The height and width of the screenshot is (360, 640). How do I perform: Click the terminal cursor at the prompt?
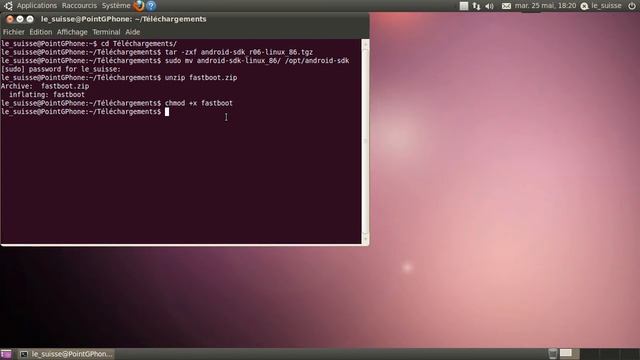[167, 112]
